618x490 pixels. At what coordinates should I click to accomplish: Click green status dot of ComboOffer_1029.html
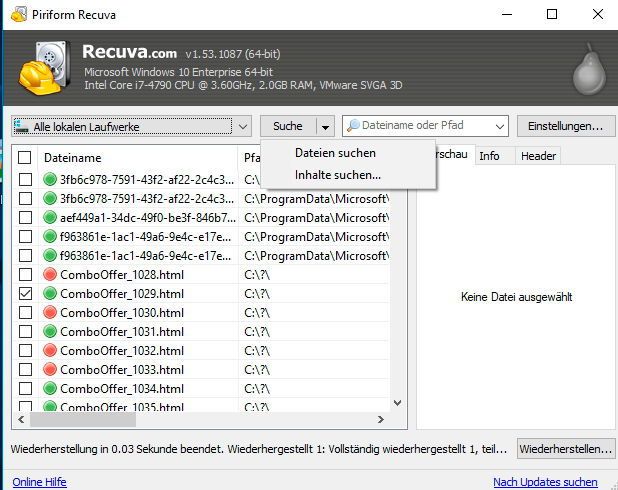50,293
